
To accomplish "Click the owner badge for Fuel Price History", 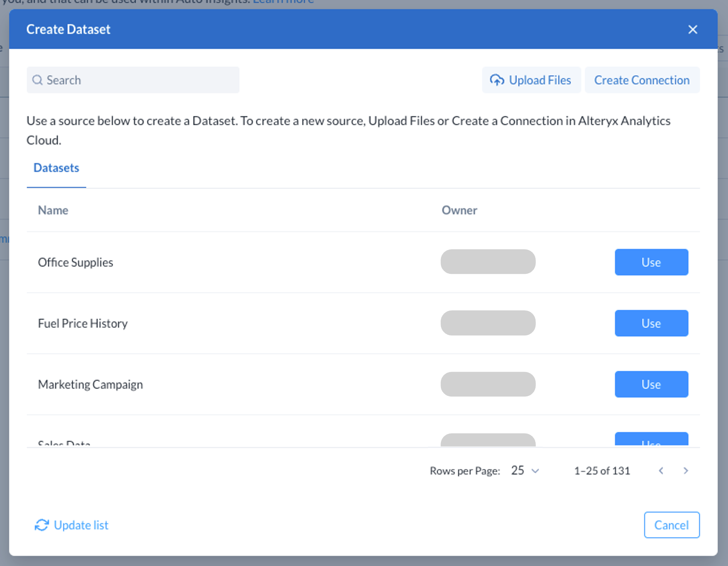I will click(x=488, y=323).
